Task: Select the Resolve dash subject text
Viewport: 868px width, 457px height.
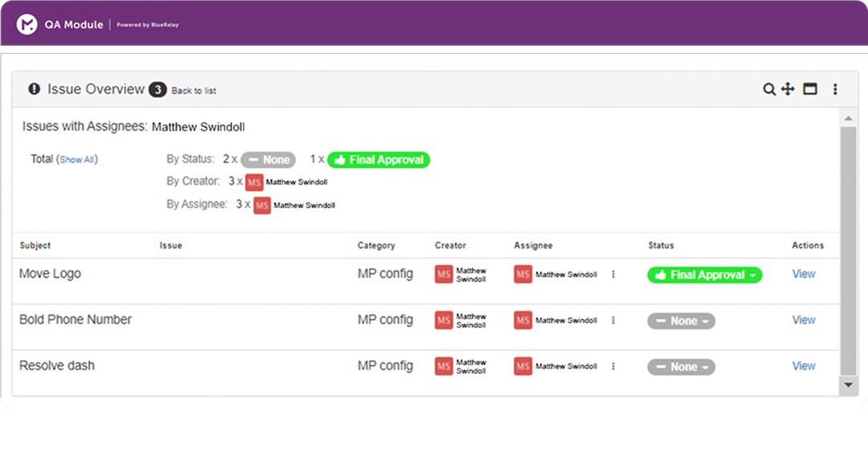Action: pyautogui.click(x=56, y=365)
